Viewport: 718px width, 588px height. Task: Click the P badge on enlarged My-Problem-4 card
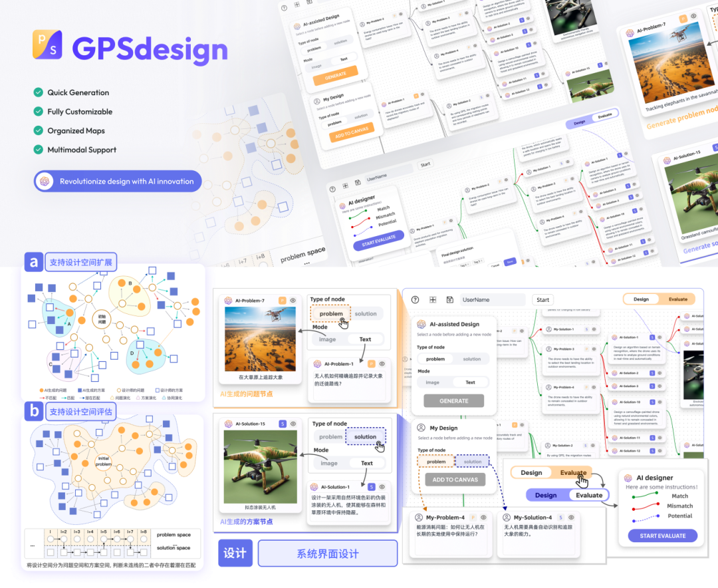tap(473, 517)
